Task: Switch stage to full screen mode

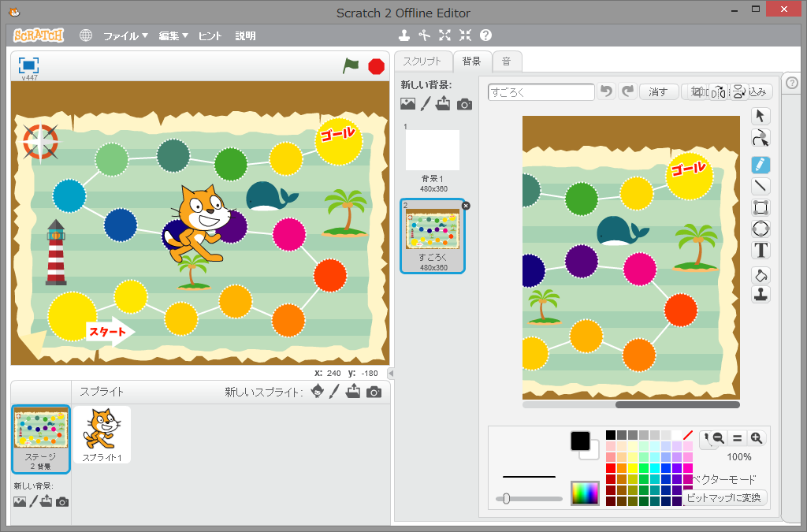Action: click(x=29, y=66)
